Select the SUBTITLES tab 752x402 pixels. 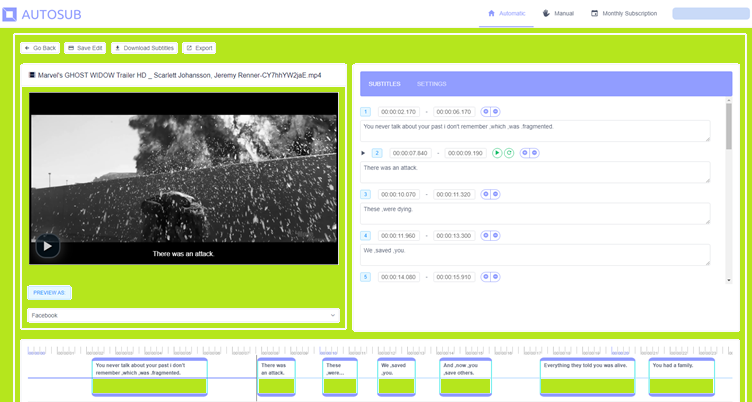384,84
